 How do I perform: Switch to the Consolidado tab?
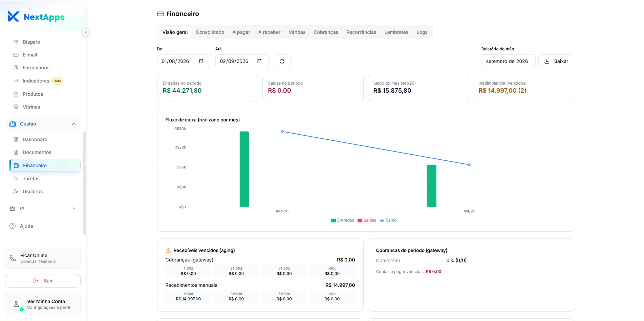210,32
